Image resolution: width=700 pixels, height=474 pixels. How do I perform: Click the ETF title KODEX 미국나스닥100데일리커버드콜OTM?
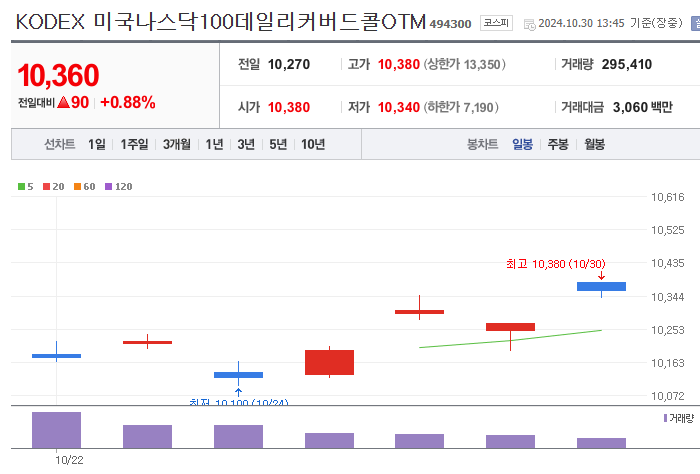221,21
